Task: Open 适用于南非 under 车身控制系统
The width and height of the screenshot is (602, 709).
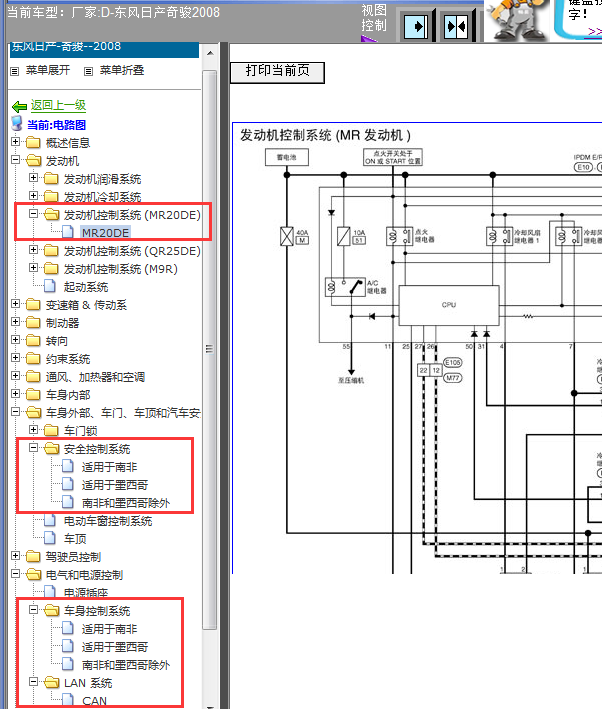Action: (109, 629)
